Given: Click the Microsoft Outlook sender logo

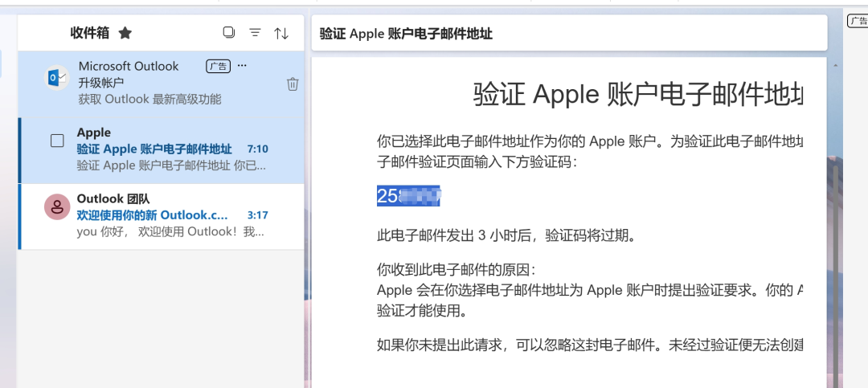Looking at the screenshot, I should point(56,78).
